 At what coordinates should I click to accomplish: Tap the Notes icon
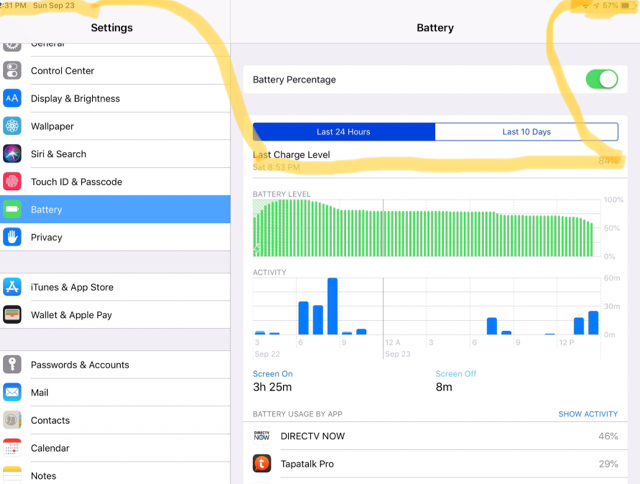(12, 475)
